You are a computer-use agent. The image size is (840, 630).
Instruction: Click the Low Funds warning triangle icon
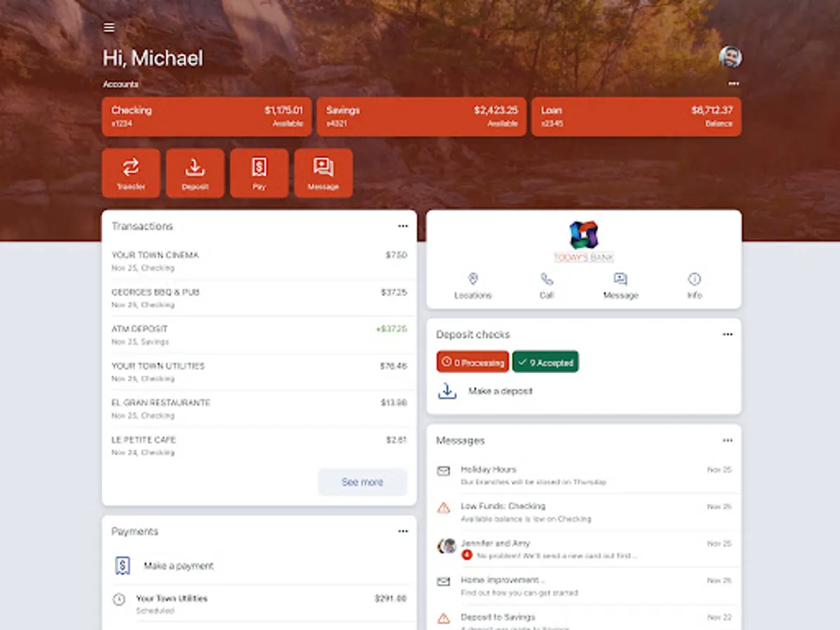(x=444, y=508)
